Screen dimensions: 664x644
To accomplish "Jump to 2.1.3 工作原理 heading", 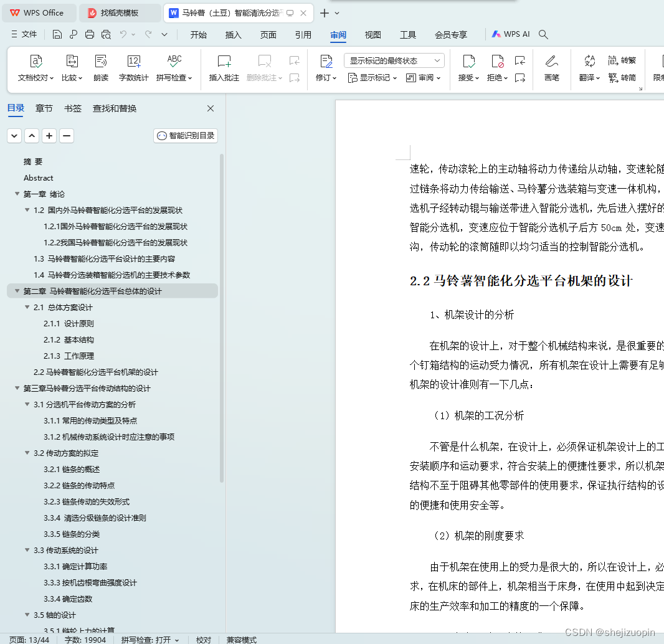I will 69,356.
